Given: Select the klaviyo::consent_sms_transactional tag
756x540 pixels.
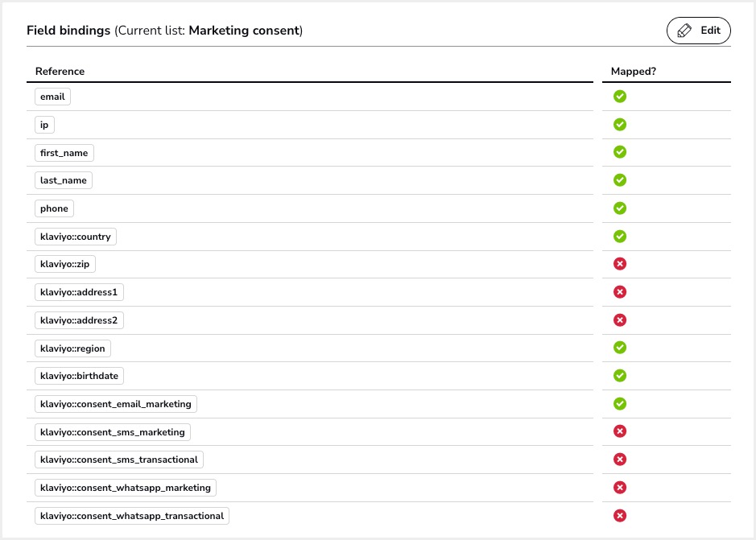Looking at the screenshot, I should (119, 460).
